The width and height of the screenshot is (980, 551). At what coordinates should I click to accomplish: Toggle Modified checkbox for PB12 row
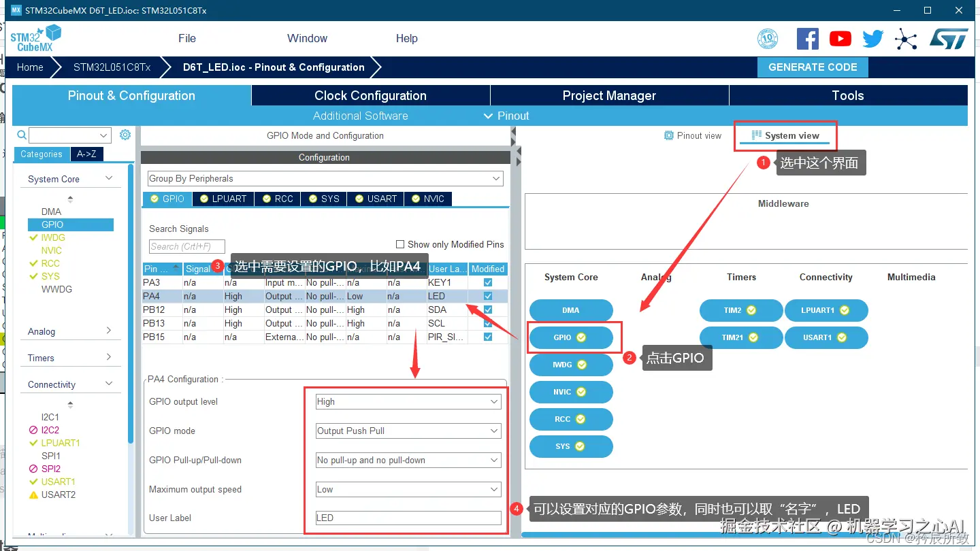click(487, 310)
